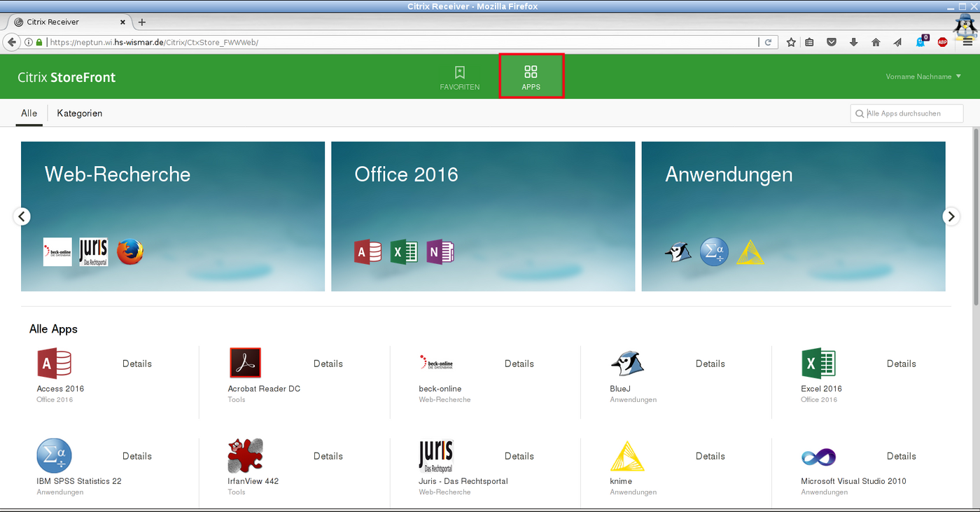Open beck-online icon in Alle Apps list
The image size is (980, 512).
point(436,363)
